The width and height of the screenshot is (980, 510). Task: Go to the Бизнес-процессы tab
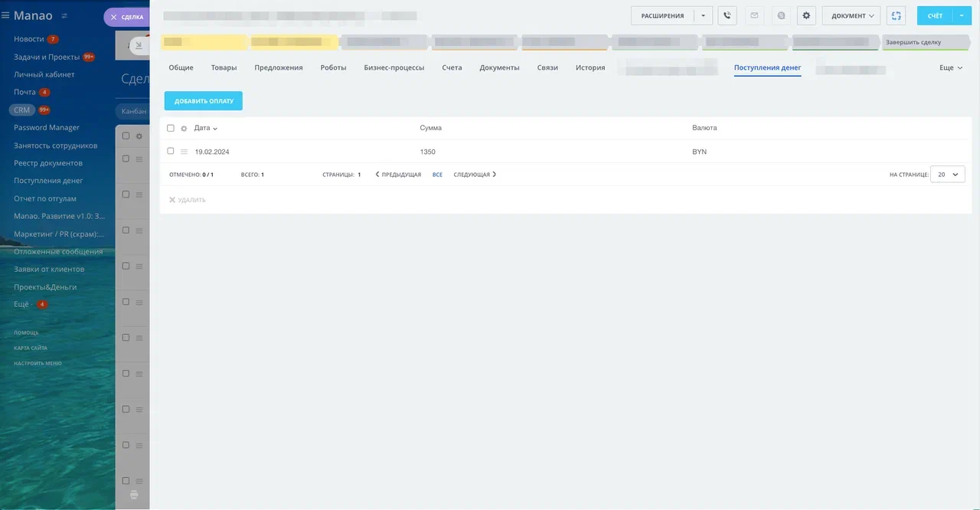coord(394,67)
